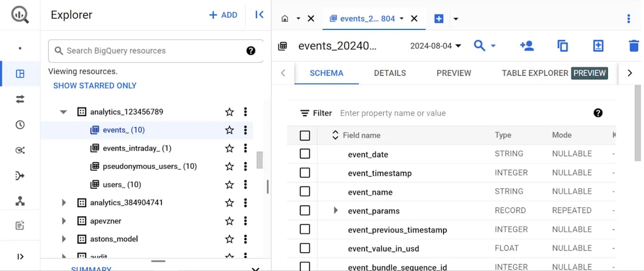644x271 pixels.
Task: Star the pseudonymous_users_ (10) table
Action: point(230,166)
